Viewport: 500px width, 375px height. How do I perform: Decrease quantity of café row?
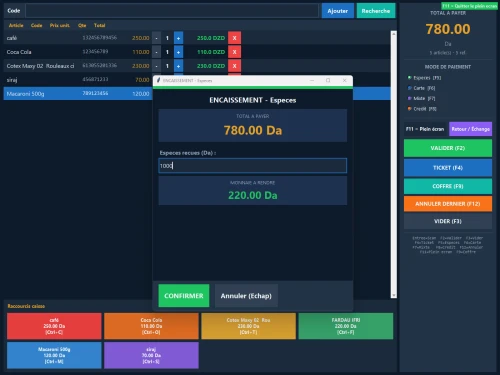pos(156,38)
